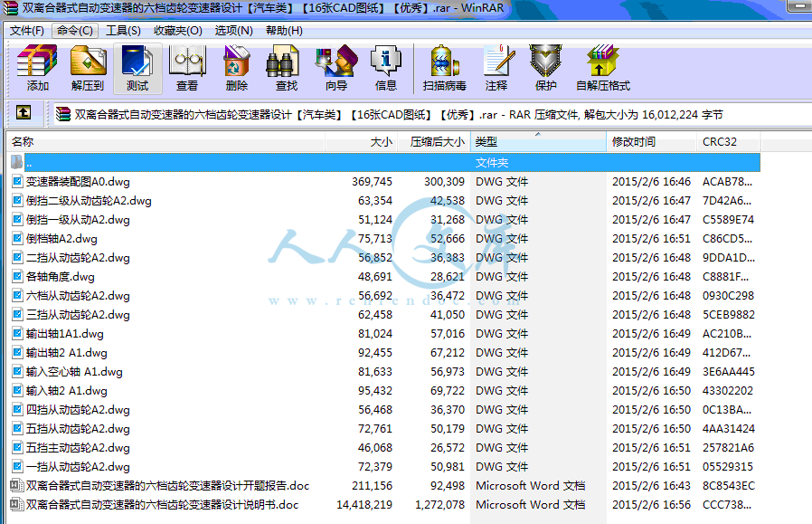Go up one folder level button
Screen dimensions: 812x524
24,112
